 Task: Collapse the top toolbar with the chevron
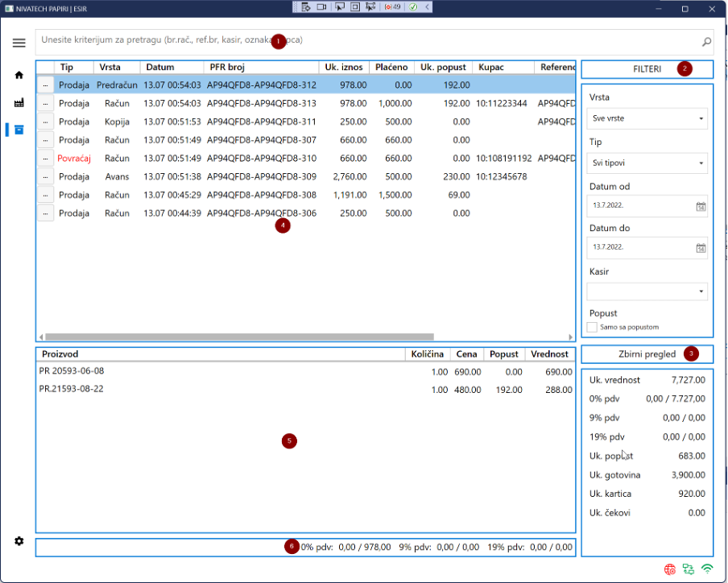(427, 7)
